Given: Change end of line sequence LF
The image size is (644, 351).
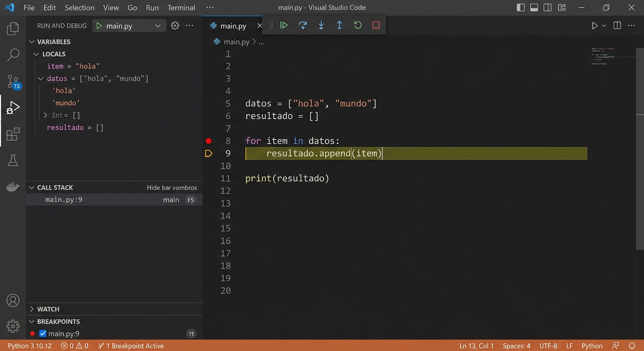Looking at the screenshot, I should pyautogui.click(x=569, y=346).
